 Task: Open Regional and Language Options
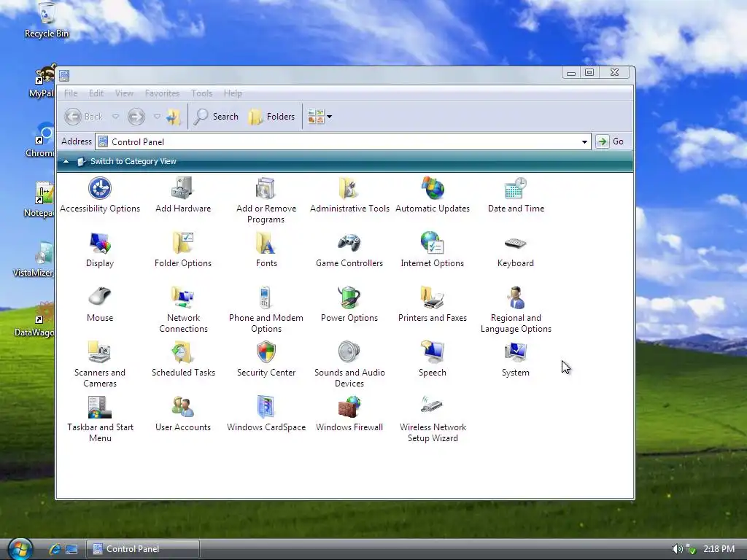pyautogui.click(x=516, y=309)
